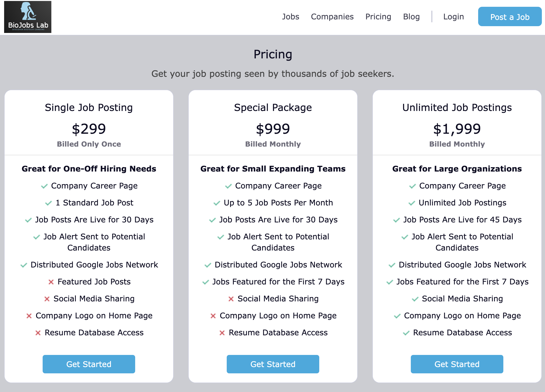Click green checkmark beside Single plan Company Career Page
Screen dimensions: 545x392
pyautogui.click(x=44, y=186)
